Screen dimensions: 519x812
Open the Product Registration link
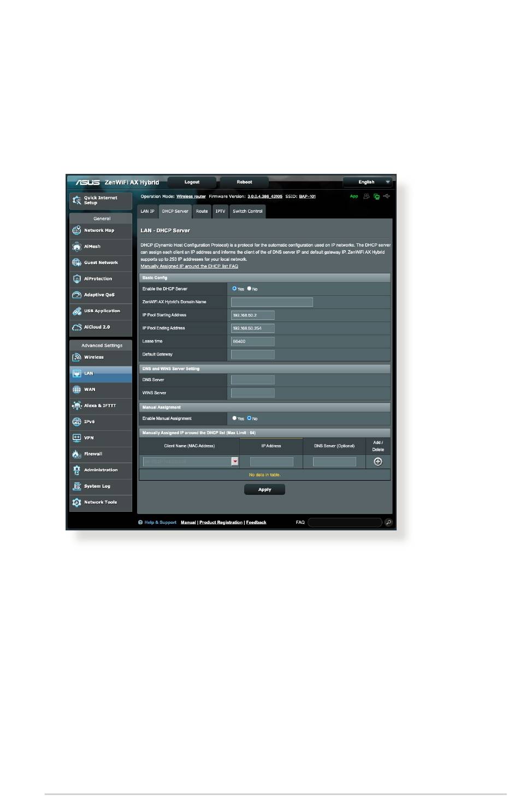pyautogui.click(x=221, y=522)
